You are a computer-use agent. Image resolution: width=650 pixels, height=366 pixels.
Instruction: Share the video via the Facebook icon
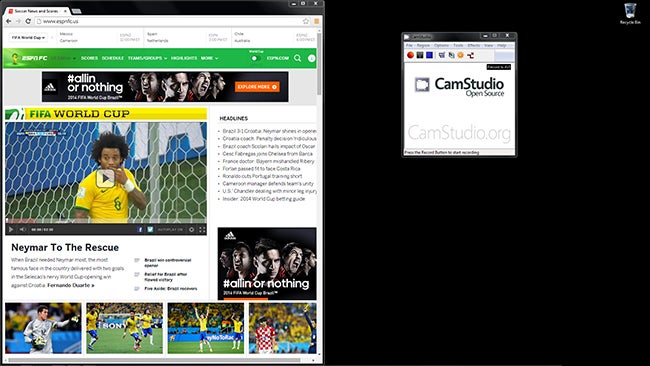140,229
